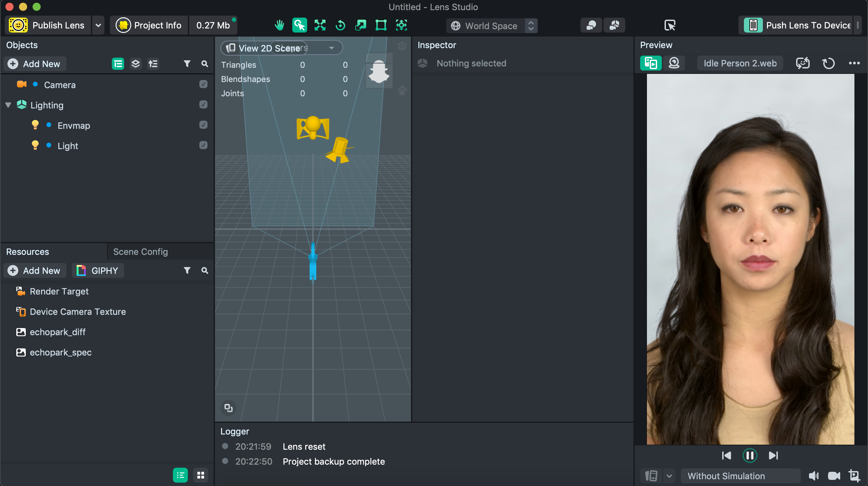Open World Space coordinate dropdown
The image size is (868, 486).
tap(492, 26)
